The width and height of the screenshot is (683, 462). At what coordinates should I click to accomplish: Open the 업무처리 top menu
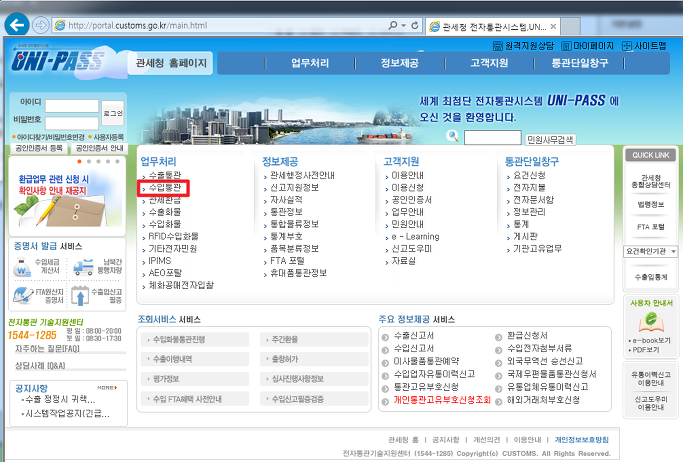coord(310,63)
